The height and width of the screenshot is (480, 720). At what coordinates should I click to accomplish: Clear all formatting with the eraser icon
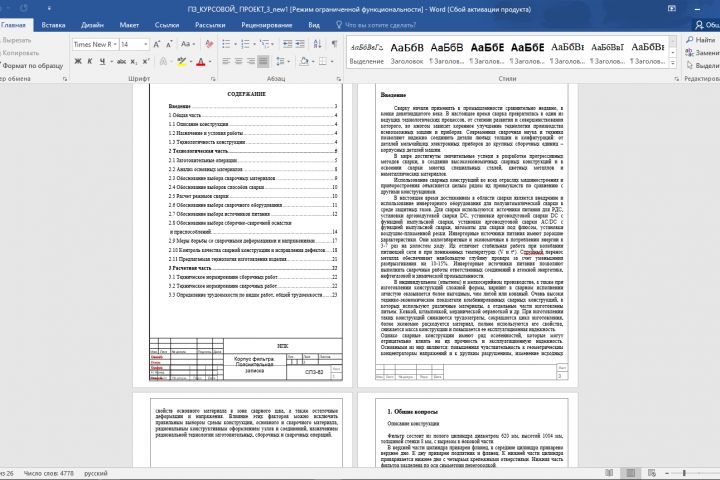tap(209, 44)
